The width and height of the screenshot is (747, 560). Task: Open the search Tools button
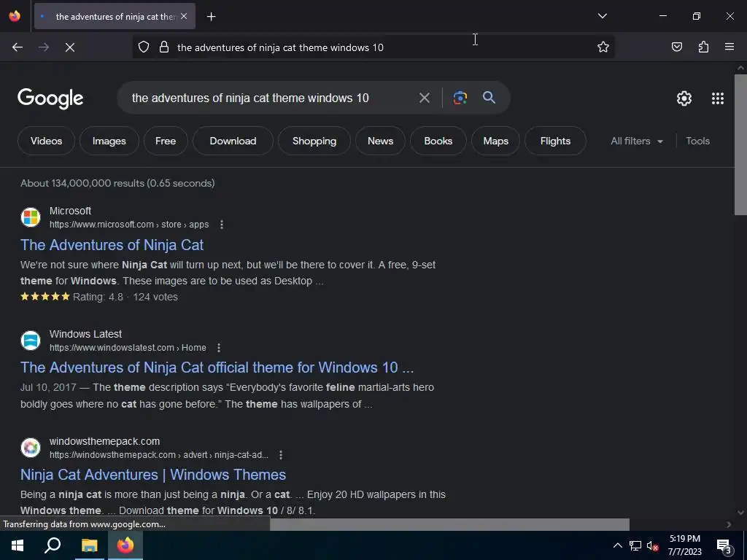(698, 141)
